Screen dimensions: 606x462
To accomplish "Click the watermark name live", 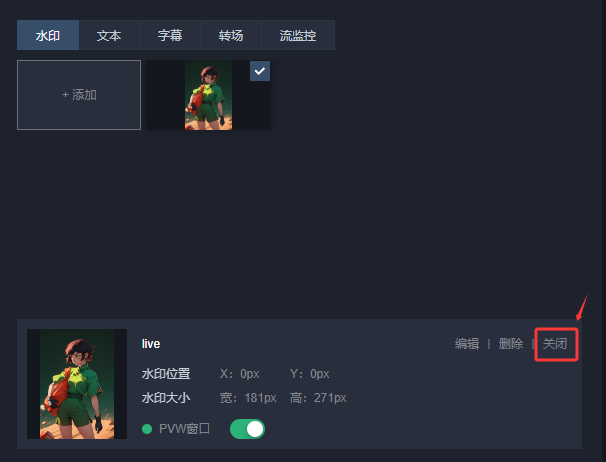I will 151,344.
